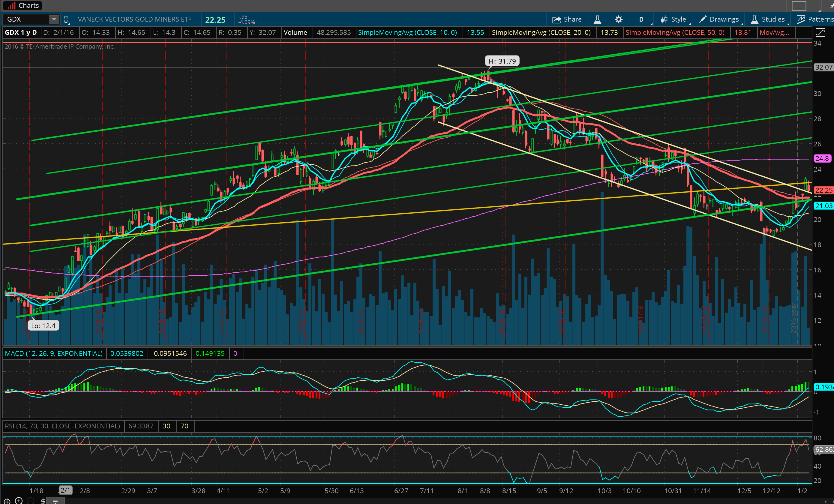834x504 pixels.
Task: Open the GDX symbol dropdown arrow
Action: coord(54,19)
